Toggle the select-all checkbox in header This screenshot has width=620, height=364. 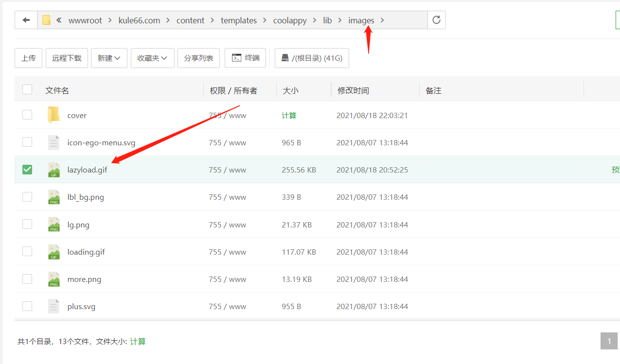click(27, 89)
